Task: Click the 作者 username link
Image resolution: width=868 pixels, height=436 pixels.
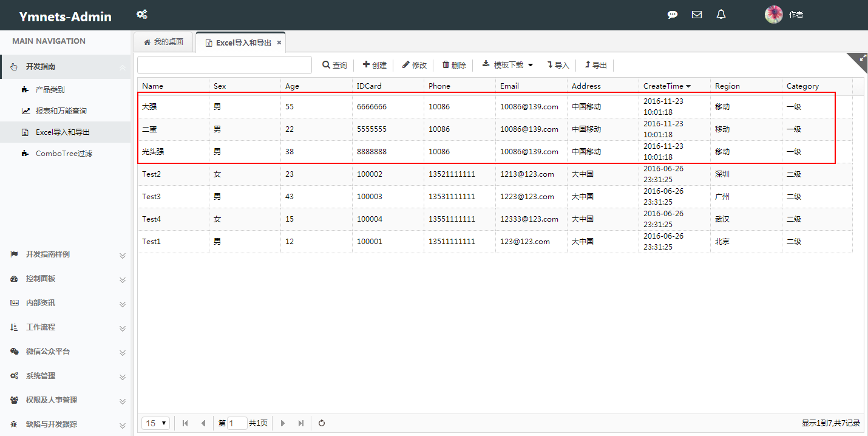Action: click(796, 15)
